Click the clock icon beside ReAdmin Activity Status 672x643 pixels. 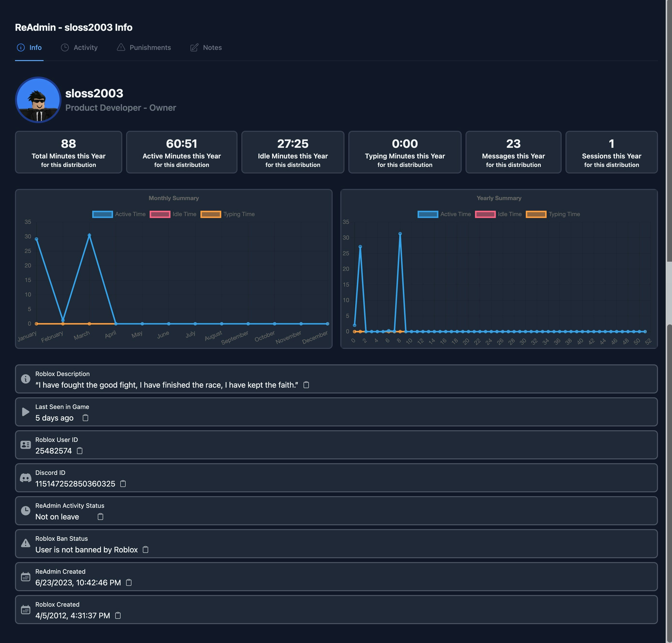pos(26,510)
